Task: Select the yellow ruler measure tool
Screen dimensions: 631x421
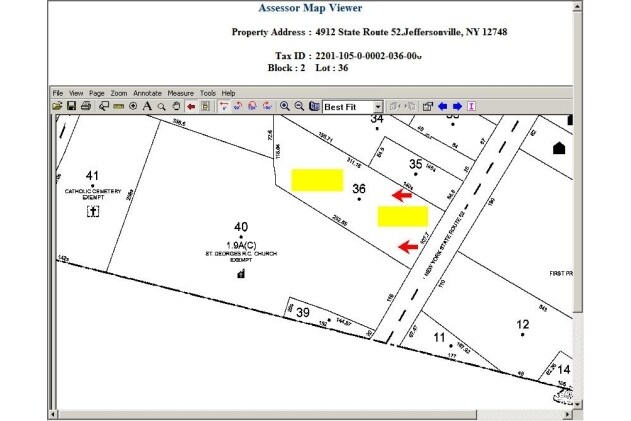Action: point(118,105)
